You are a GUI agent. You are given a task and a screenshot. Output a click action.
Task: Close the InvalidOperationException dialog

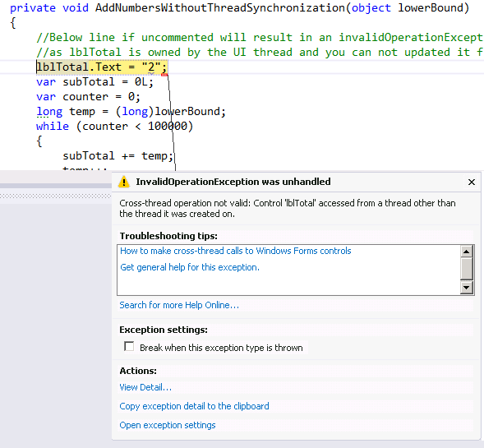[471, 182]
